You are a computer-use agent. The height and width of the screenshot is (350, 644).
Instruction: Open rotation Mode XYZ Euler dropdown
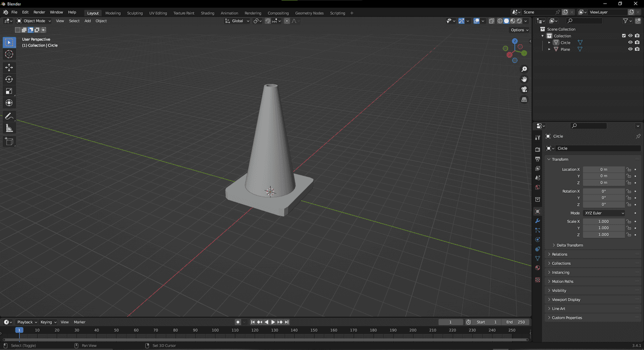tap(604, 213)
